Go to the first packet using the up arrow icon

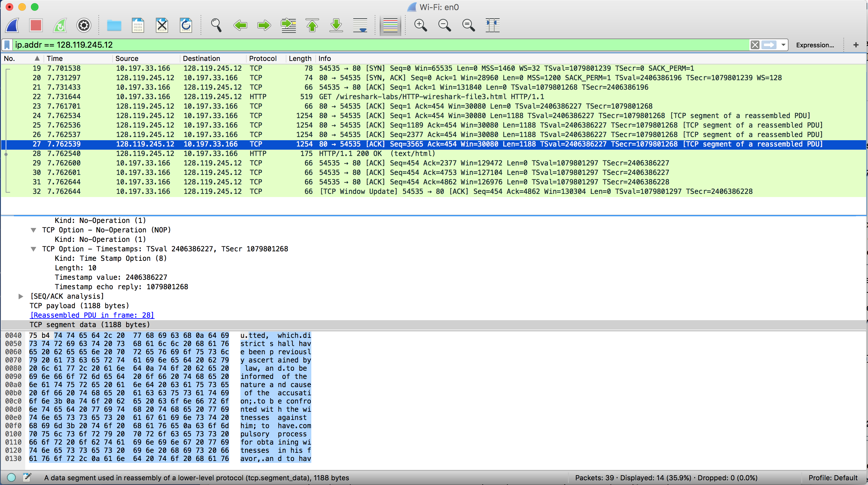click(x=312, y=25)
